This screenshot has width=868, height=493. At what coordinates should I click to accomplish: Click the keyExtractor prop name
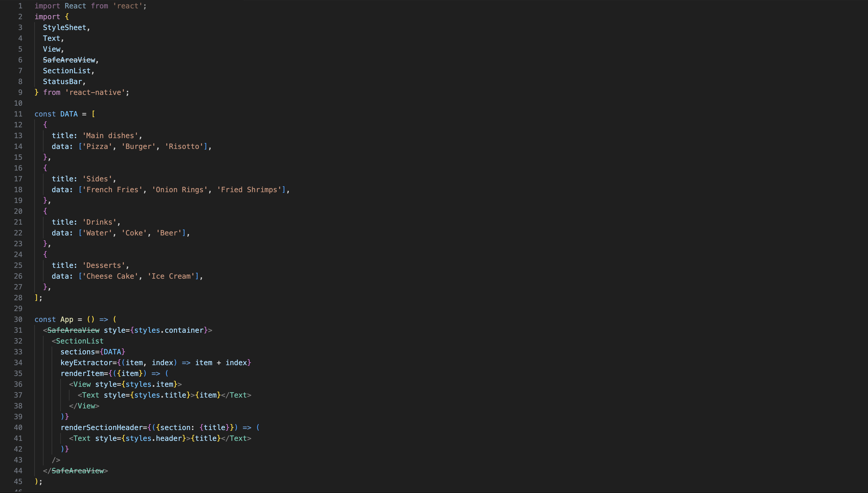(86, 363)
